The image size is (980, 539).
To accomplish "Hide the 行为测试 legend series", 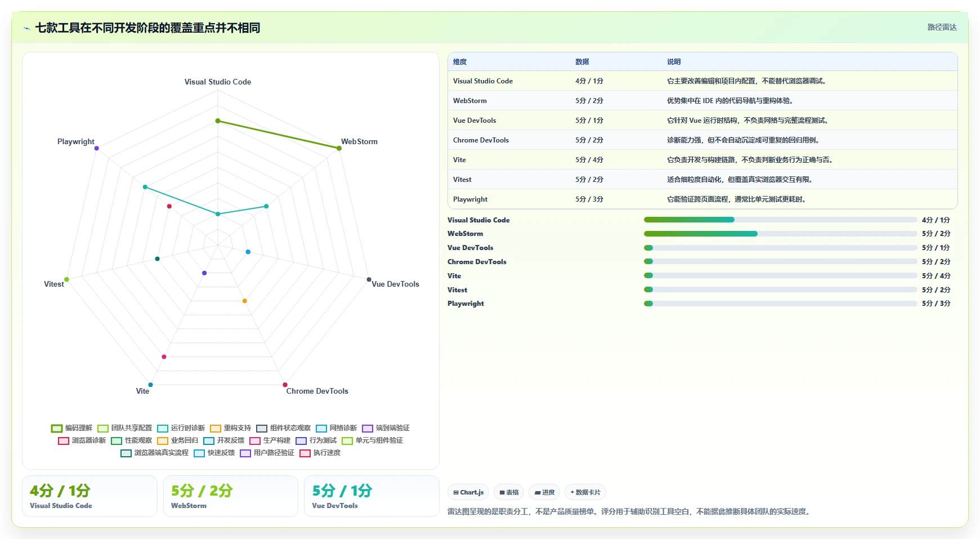I will pyautogui.click(x=316, y=440).
